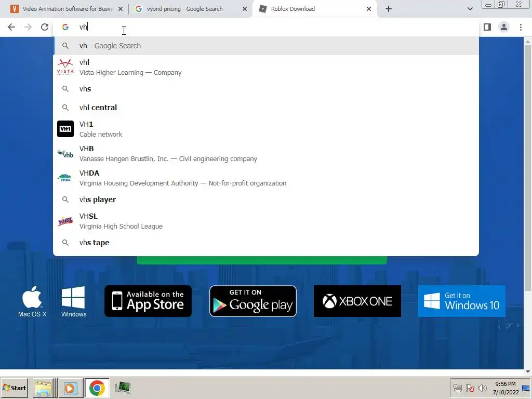Switch to vyond pricing Google Search tab
Viewport: 532px width, 399px height.
click(190, 9)
